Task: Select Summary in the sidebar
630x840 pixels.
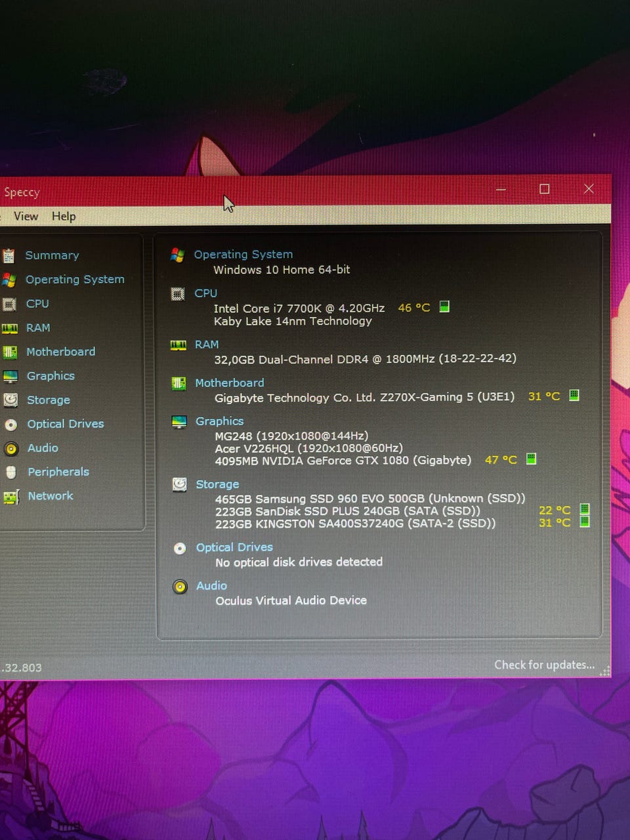Action: pyautogui.click(x=52, y=255)
